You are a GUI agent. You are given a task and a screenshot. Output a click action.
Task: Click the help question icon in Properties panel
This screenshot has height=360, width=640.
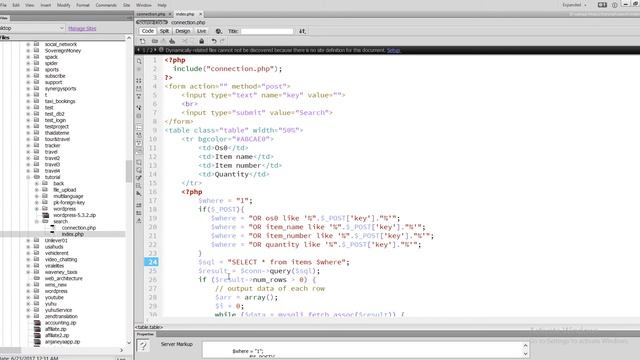143,346
